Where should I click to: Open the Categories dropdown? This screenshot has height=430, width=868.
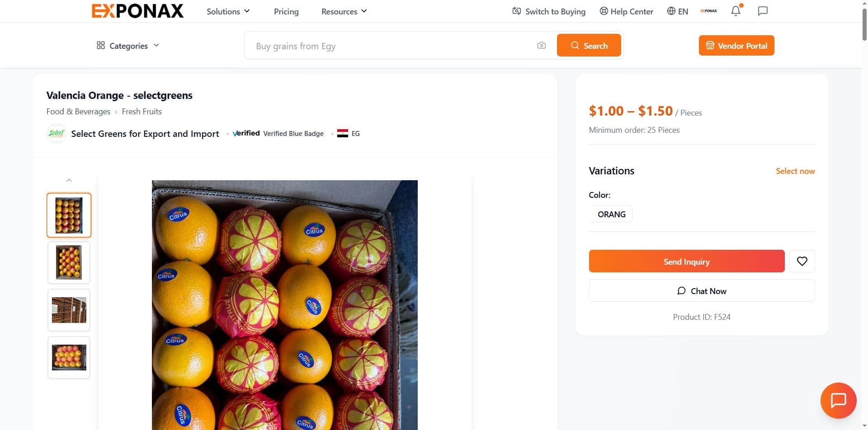pyautogui.click(x=128, y=46)
